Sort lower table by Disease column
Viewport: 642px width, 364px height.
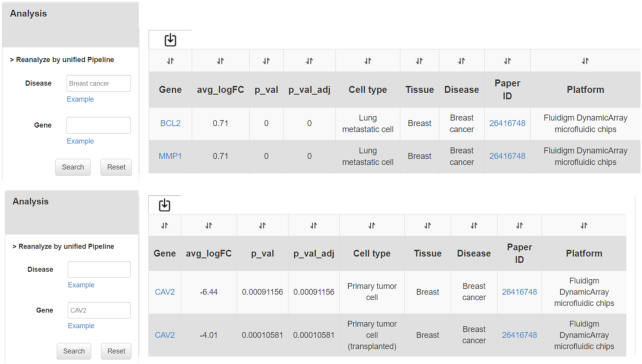474,225
